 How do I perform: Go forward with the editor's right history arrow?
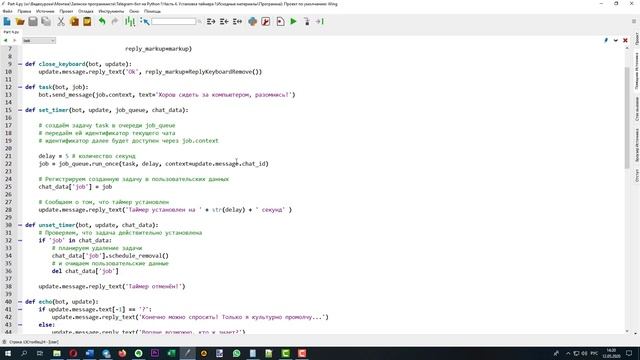click(14, 40)
